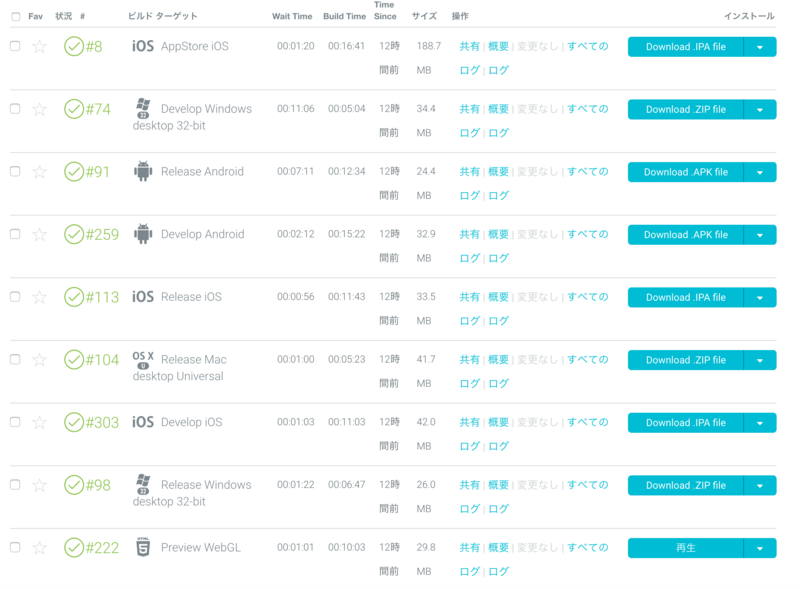Tick the select-all checkbox in the table header
Screen dimensions: 800x589
16,16
